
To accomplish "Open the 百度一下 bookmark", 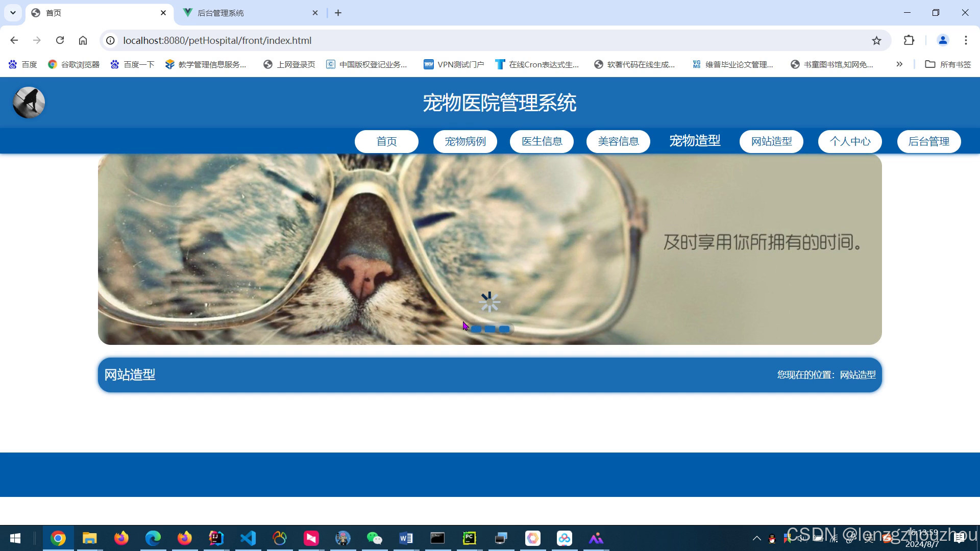I will pos(133,64).
